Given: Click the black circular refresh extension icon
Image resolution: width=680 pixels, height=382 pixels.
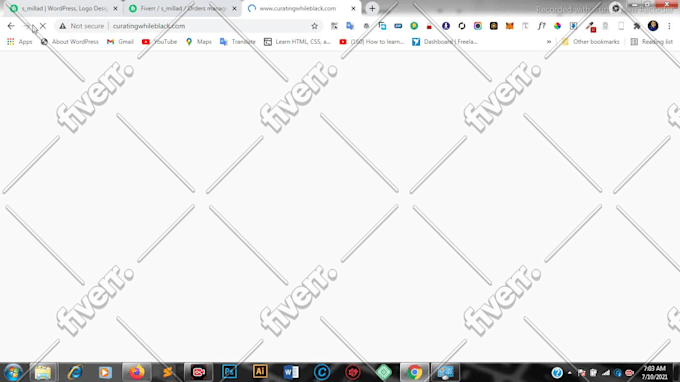Looking at the screenshot, I should click(462, 26).
